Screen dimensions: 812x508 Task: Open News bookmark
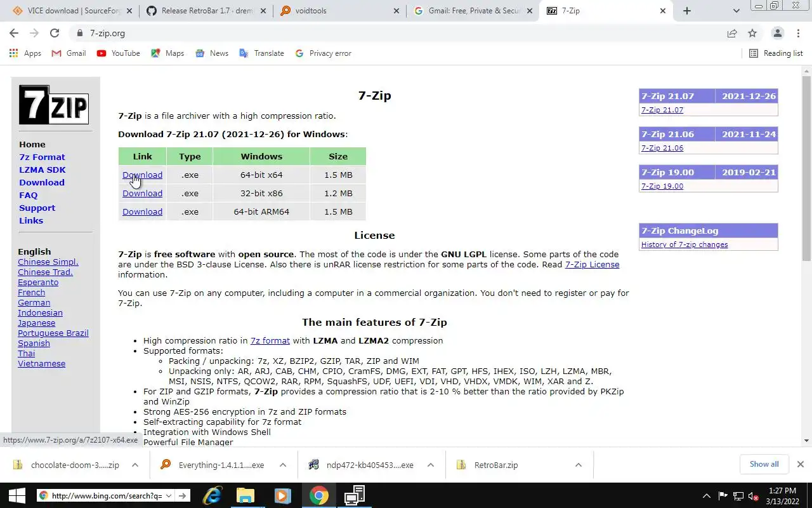(x=212, y=53)
